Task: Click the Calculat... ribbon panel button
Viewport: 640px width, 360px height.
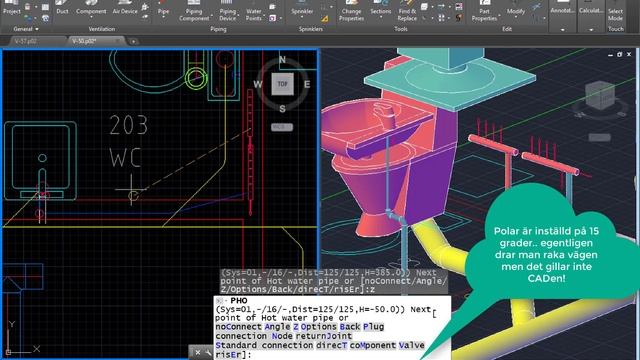Action: pos(591,10)
